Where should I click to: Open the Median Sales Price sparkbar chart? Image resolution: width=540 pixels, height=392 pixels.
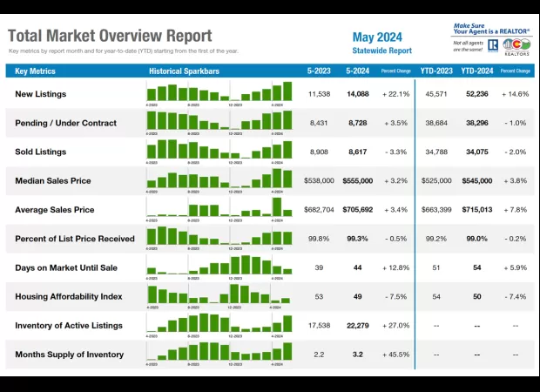coord(219,180)
